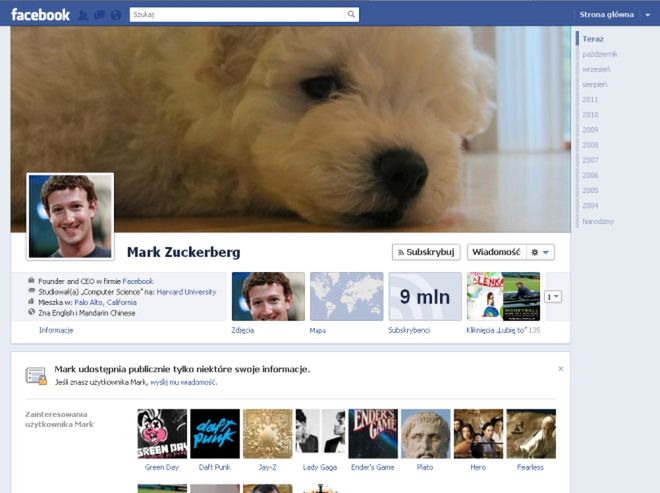The width and height of the screenshot is (660, 493).
Task: Jump to wrzesień on timeline
Action: (596, 69)
